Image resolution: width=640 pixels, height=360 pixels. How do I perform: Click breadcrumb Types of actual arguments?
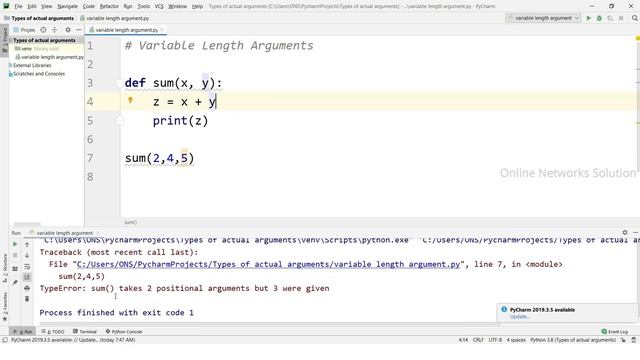[x=42, y=18]
